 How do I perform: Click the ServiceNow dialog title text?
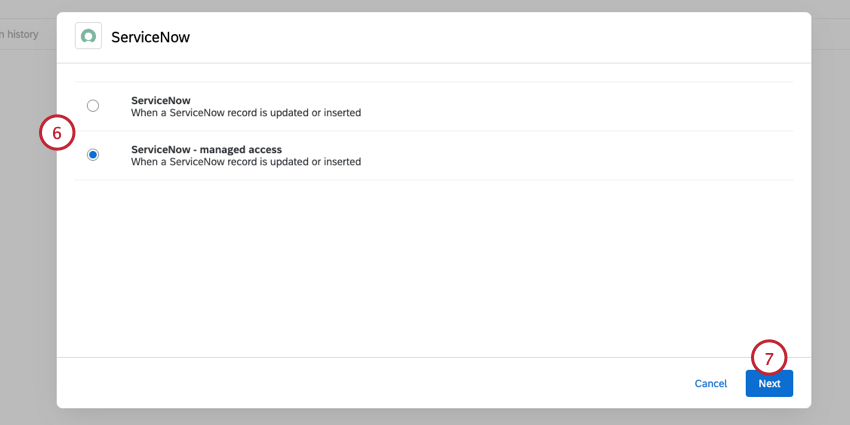click(150, 37)
